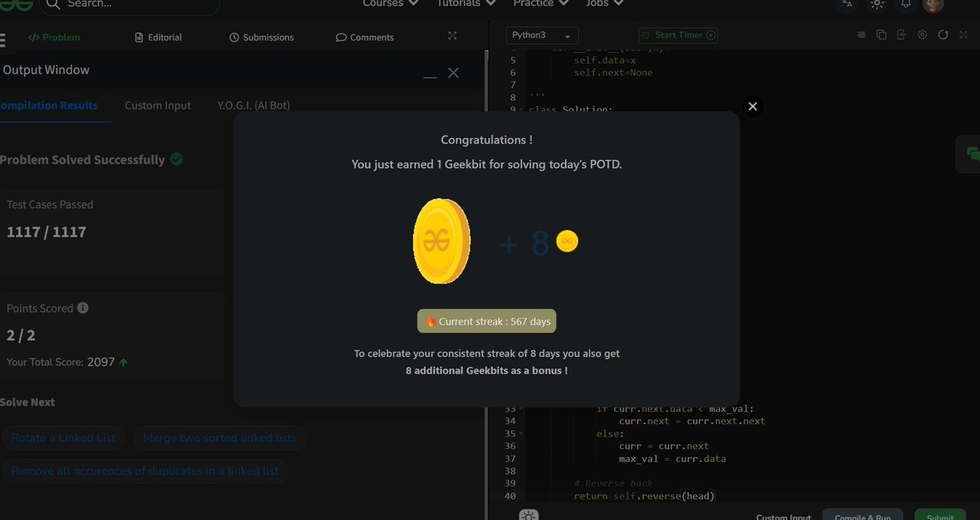Expand the Jobs menu
Image resolution: width=980 pixels, height=520 pixels.
[x=604, y=3]
